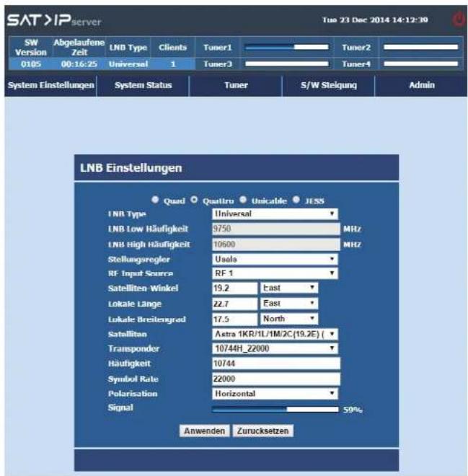
Task: Click the Tuner4 signal bar
Action: (420, 63)
